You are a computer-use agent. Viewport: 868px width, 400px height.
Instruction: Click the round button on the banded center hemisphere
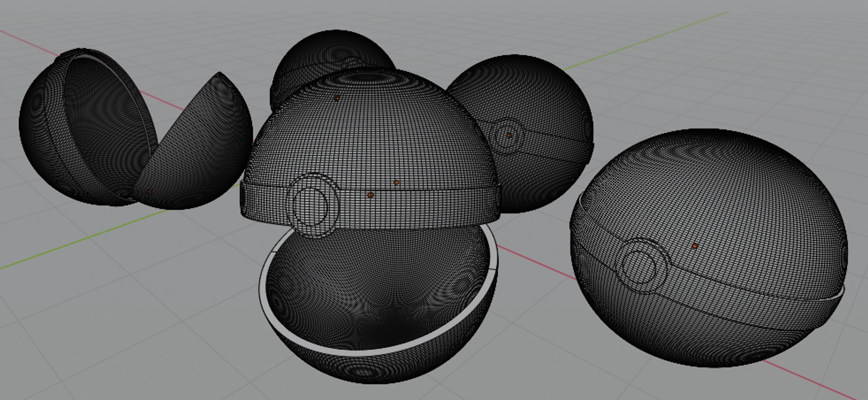pos(313,206)
